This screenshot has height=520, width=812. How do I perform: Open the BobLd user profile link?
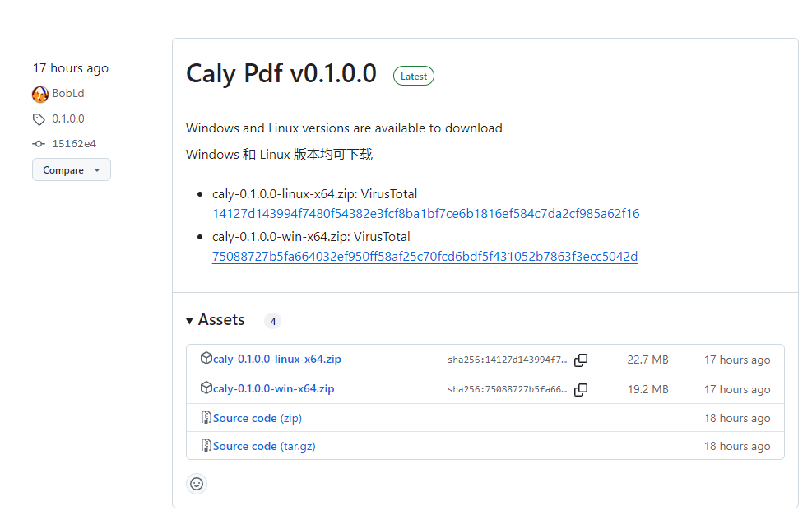point(68,94)
